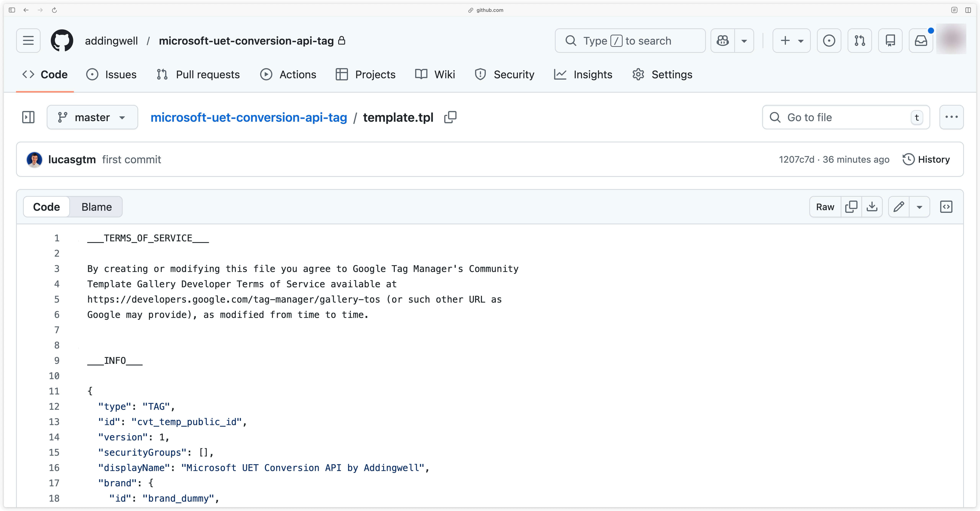Edit the file with the pencil icon
The width and height of the screenshot is (980, 511).
coord(899,207)
